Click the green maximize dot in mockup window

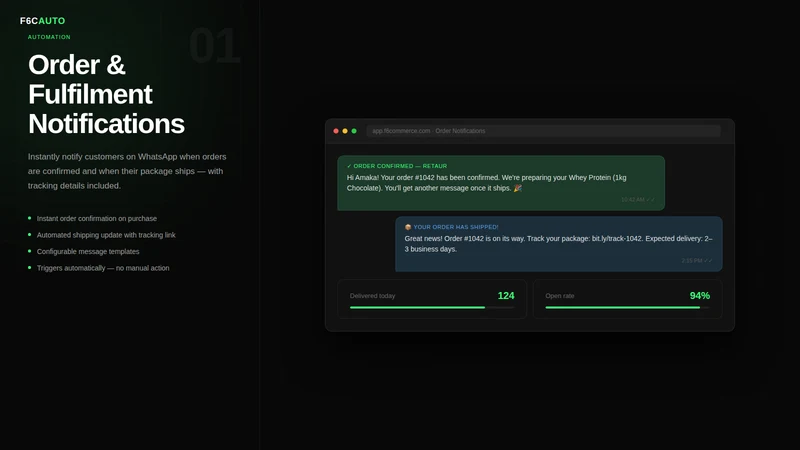pos(354,131)
